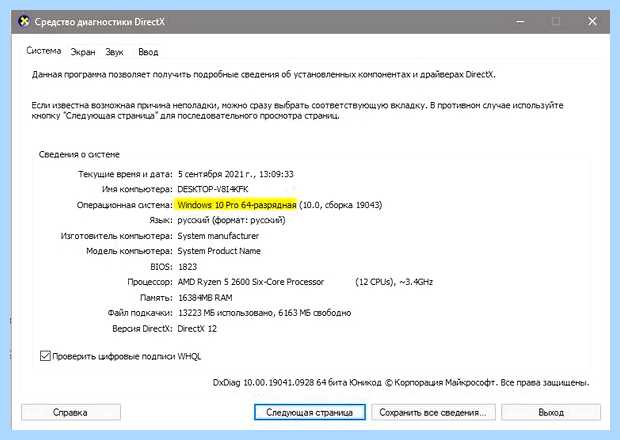Toggle Проверить цифровые подписи WHQL checkbox
The image size is (620, 440).
coord(45,356)
